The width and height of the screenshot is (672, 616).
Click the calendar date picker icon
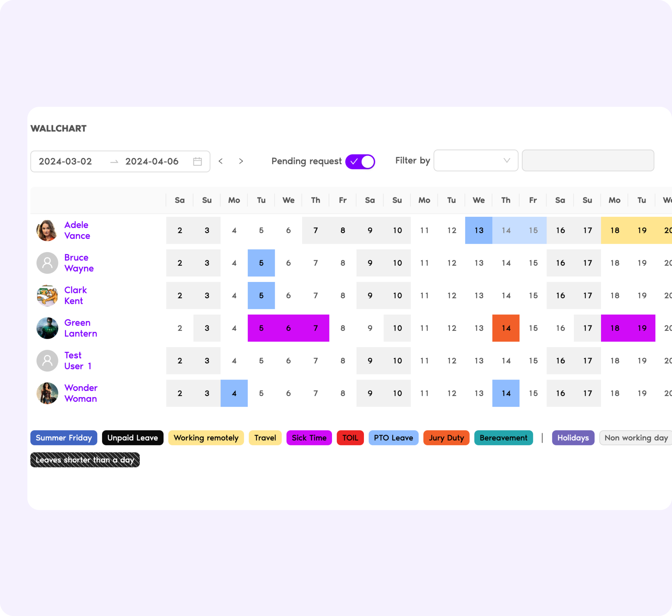point(198,161)
